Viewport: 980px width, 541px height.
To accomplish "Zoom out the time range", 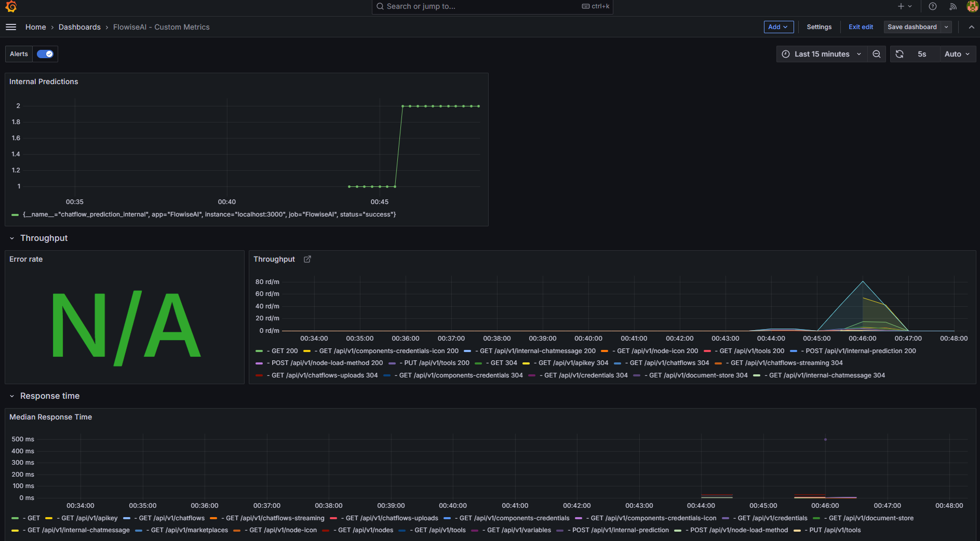I will 877,54.
